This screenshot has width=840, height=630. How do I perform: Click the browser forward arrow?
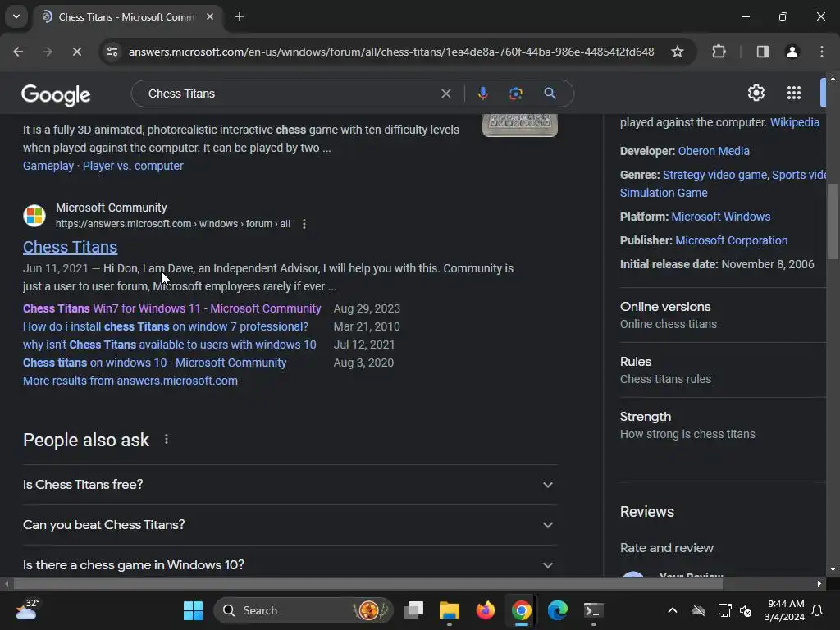coord(47,52)
